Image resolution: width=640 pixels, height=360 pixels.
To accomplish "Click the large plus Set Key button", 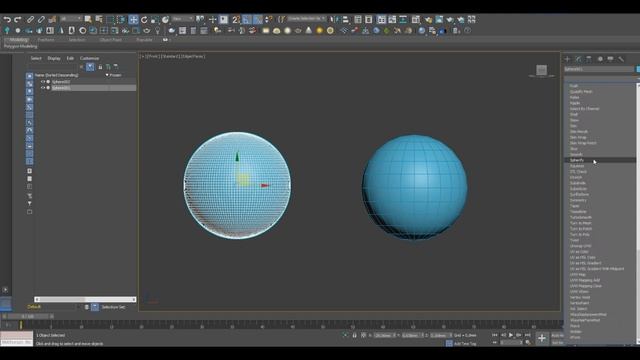I will tap(542, 338).
